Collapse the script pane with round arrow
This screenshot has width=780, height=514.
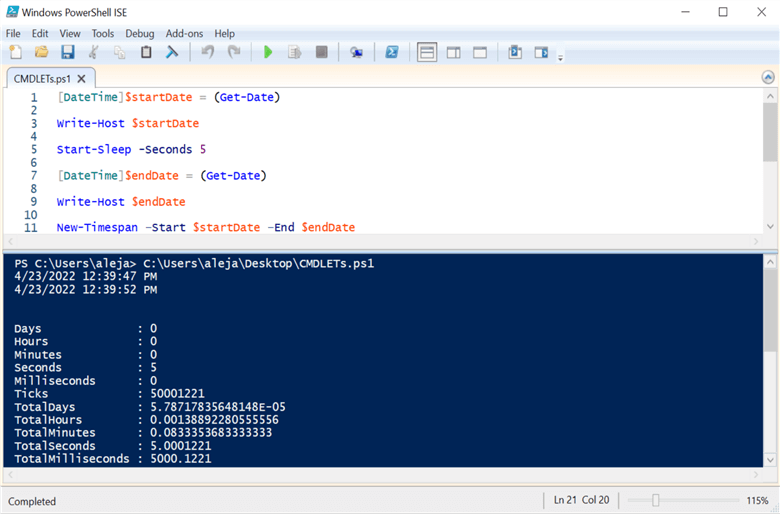(x=768, y=77)
